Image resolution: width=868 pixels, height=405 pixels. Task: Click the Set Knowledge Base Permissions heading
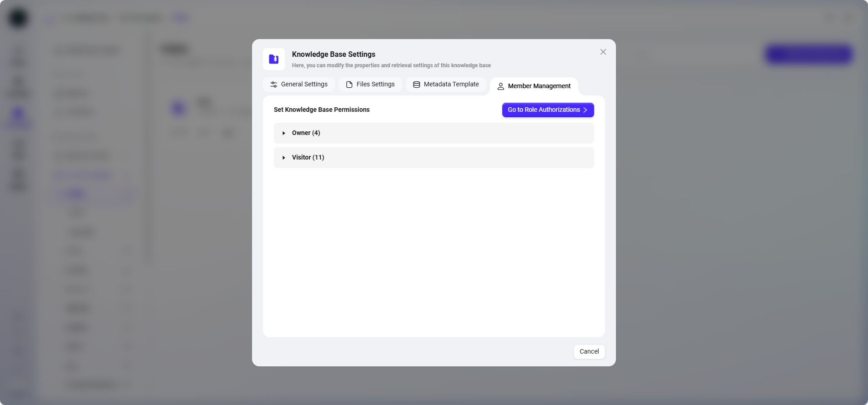pos(322,110)
